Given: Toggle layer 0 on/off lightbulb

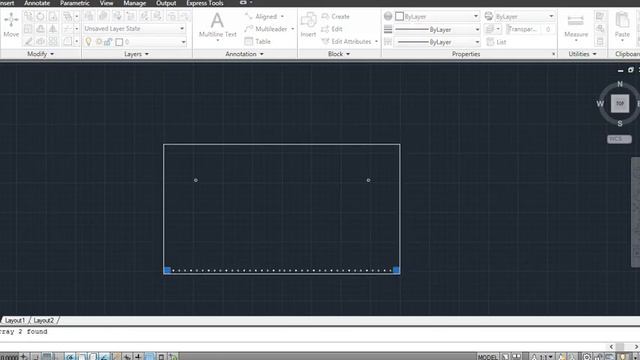Looking at the screenshot, I should (x=89, y=42).
